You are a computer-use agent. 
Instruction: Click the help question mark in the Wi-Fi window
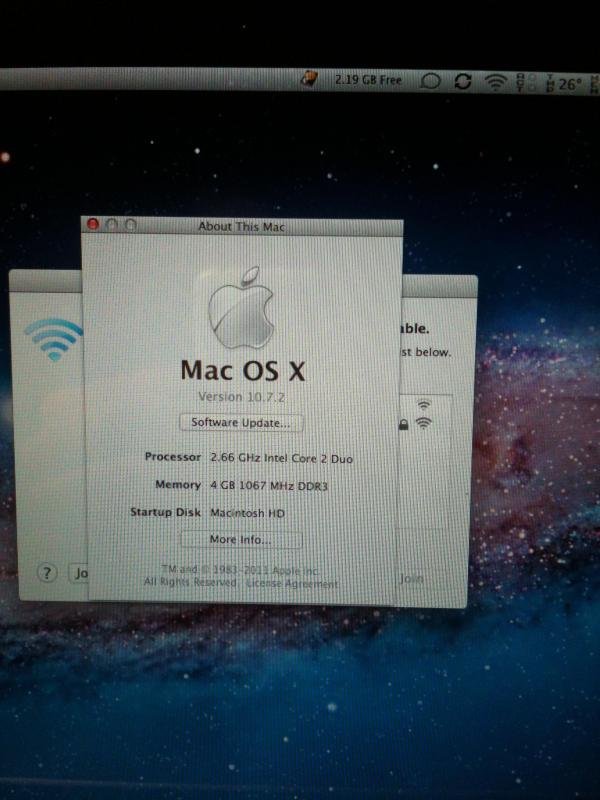click(x=47, y=573)
